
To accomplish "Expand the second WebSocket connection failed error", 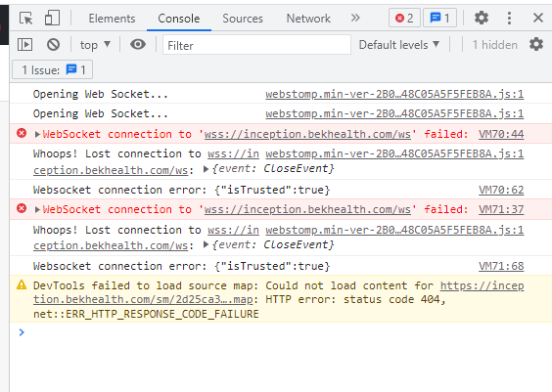I will coord(37,210).
